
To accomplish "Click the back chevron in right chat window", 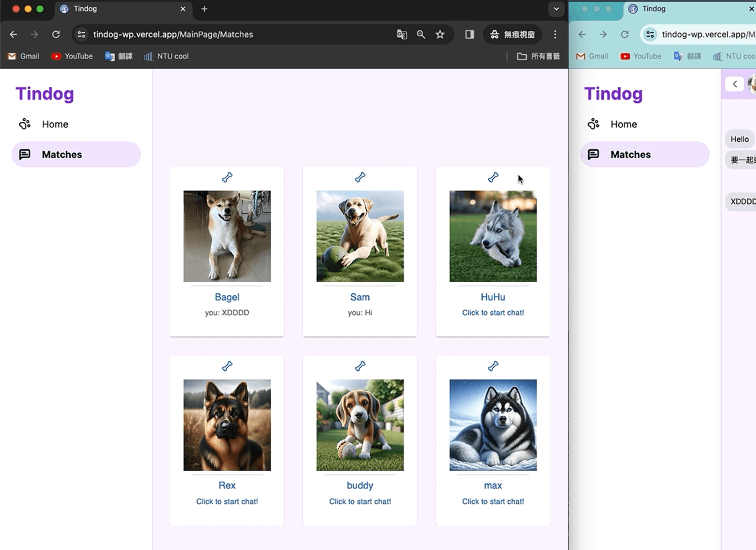I will pos(734,84).
